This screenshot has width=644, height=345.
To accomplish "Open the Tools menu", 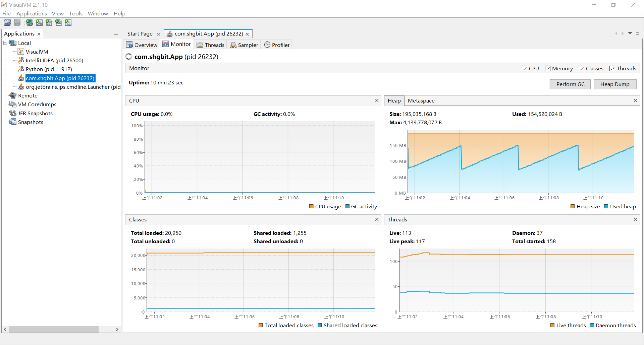I will (76, 13).
